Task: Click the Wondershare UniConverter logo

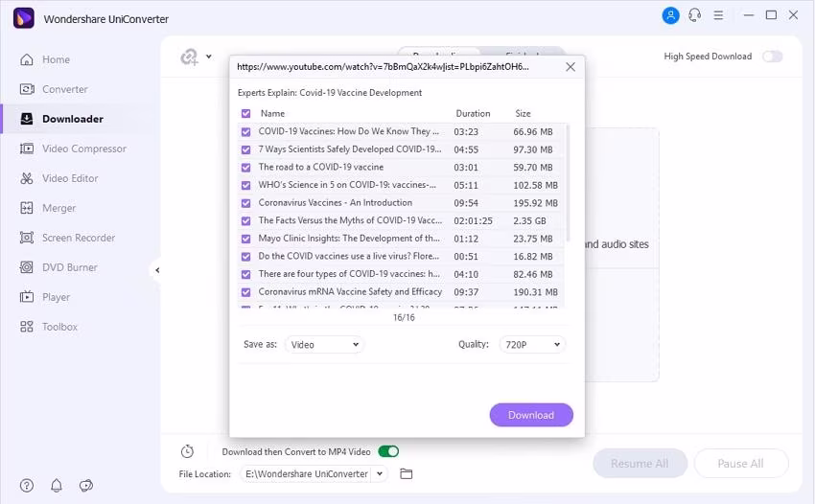Action: 23,19
